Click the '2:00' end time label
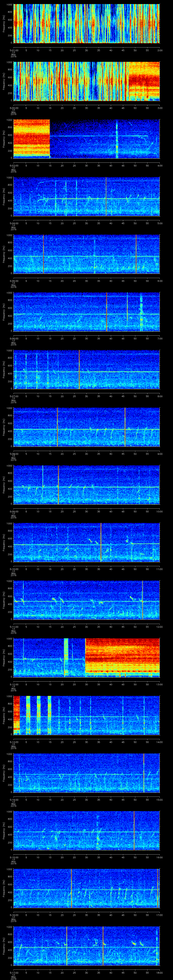 coord(160,50)
